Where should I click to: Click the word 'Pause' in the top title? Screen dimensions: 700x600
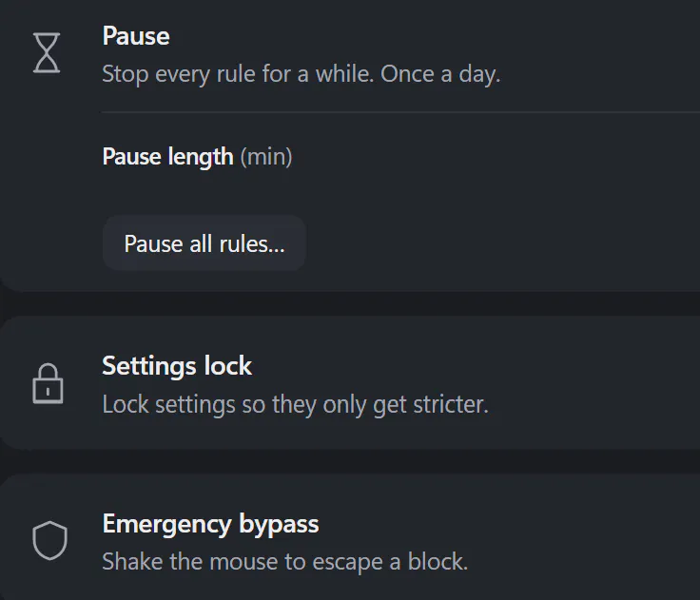pos(136,36)
